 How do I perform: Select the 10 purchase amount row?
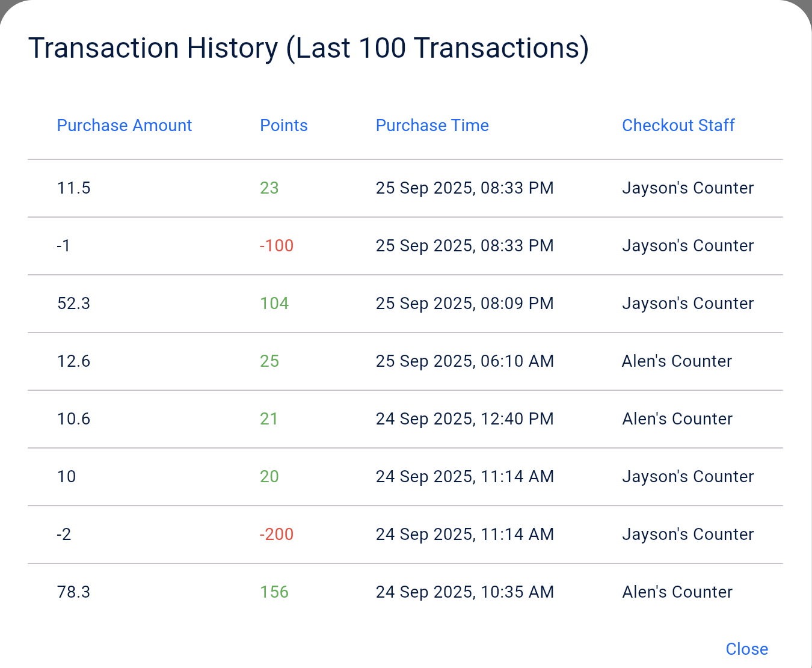66,476
